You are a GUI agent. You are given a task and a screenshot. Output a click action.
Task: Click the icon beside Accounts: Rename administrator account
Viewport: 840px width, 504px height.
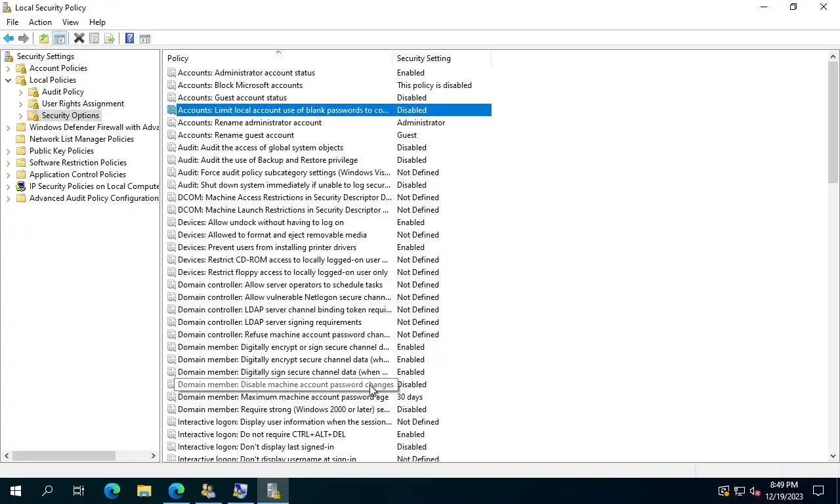[171, 123]
